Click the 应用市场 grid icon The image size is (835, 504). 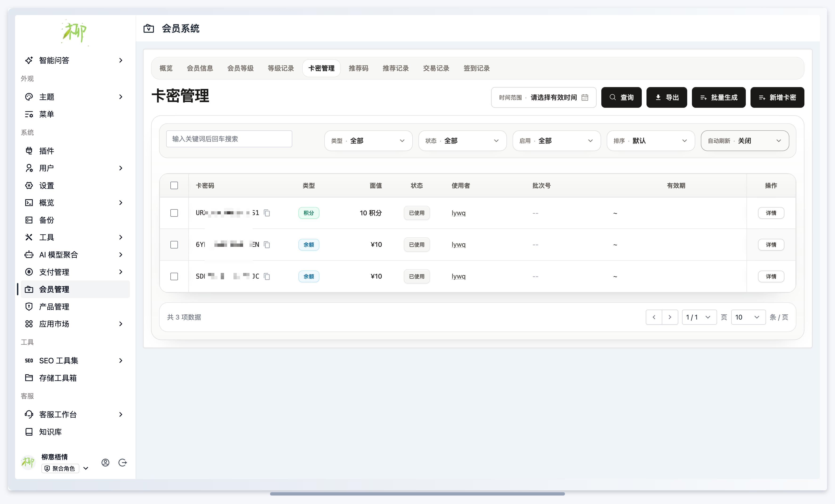(29, 324)
